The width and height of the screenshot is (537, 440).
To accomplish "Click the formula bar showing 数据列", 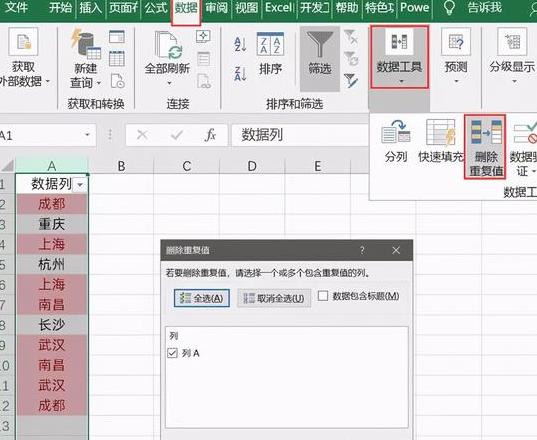I will (x=300, y=135).
